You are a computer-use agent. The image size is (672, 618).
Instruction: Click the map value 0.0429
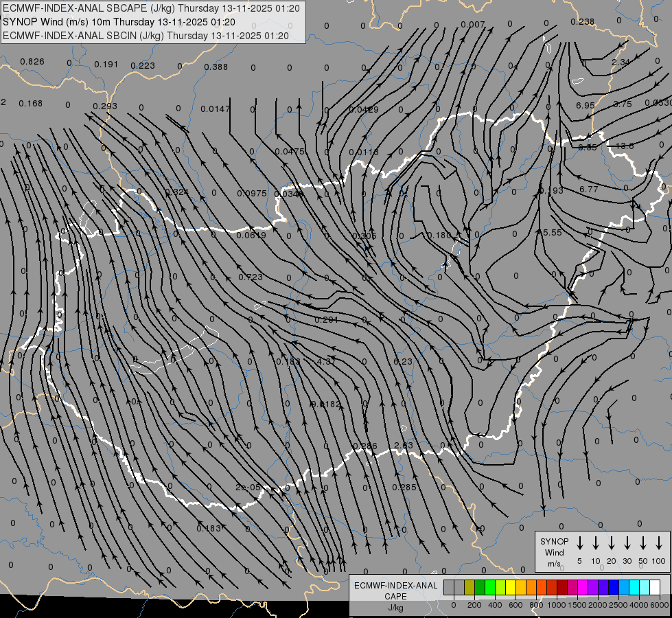tap(363, 110)
